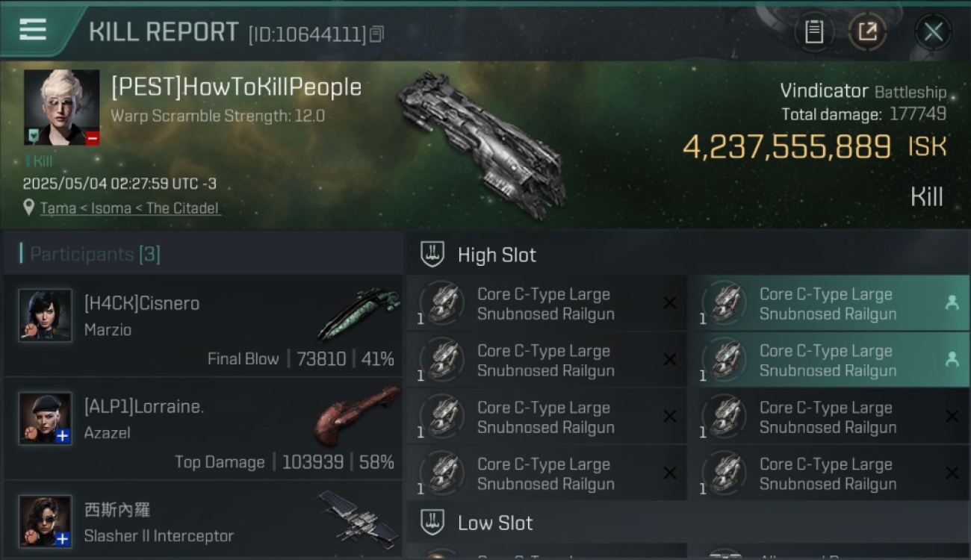The image size is (971, 560).
Task: Click the second highlighted railgun person icon
Action: [x=952, y=359]
